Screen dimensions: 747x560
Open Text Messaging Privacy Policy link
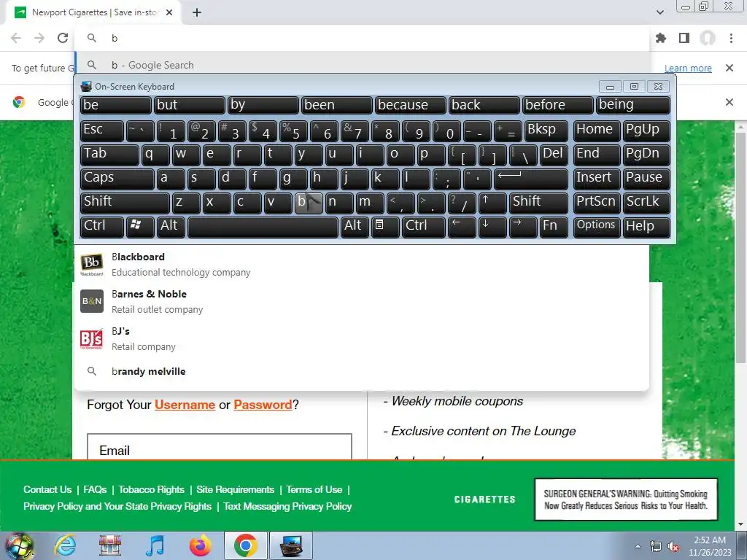287,506
